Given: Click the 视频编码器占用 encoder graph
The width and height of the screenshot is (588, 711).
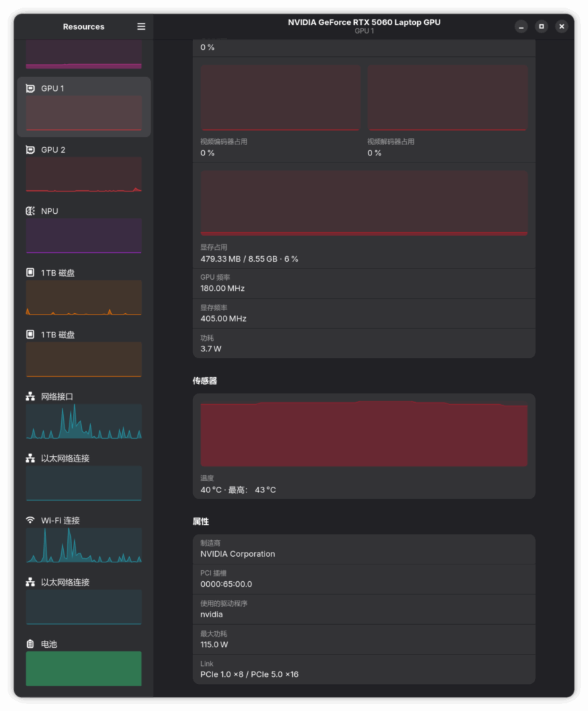Looking at the screenshot, I should (280, 98).
